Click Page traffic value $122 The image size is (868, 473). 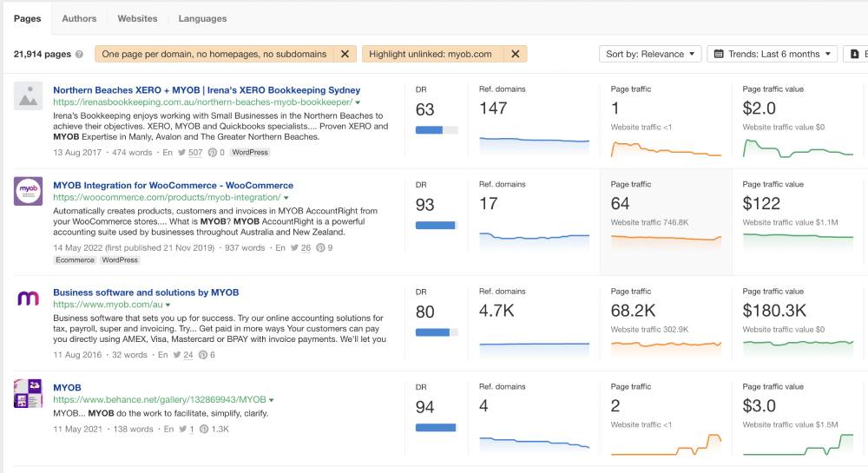click(761, 204)
